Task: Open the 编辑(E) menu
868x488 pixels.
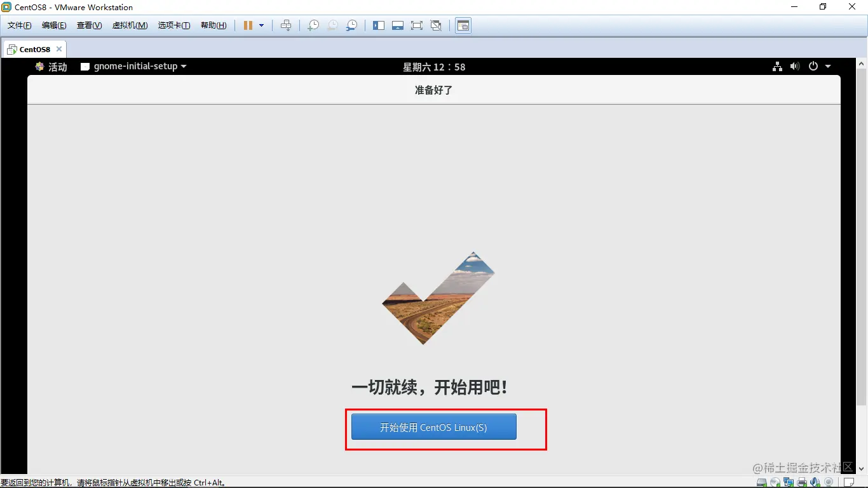Action: click(54, 25)
